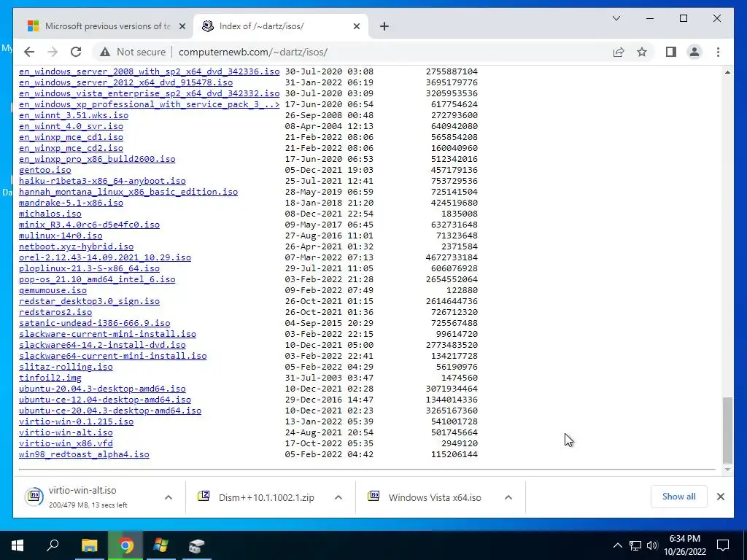Viewport: 747px width, 560px height.
Task: Click the Chrome taskbar icon
Action: pyautogui.click(x=125, y=545)
